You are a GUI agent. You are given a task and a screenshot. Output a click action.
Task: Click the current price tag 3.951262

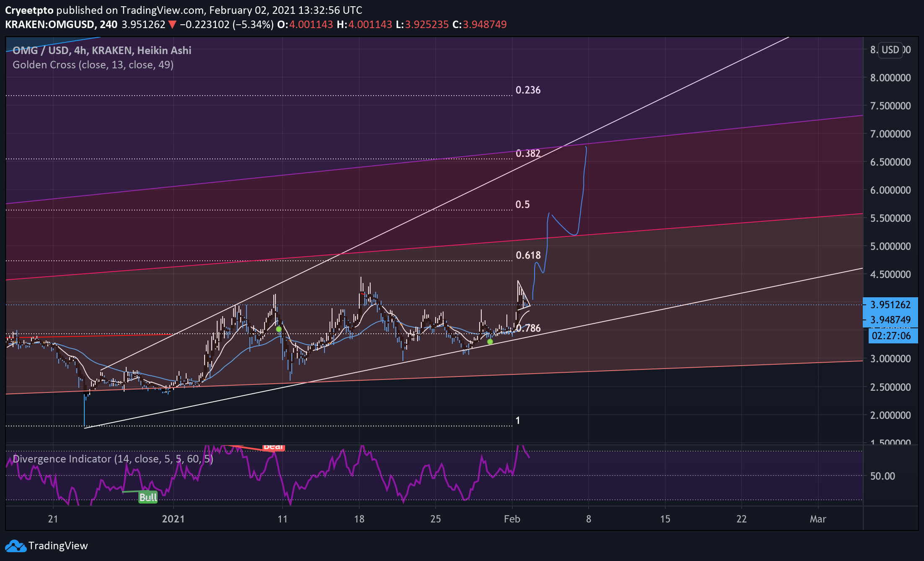point(890,305)
